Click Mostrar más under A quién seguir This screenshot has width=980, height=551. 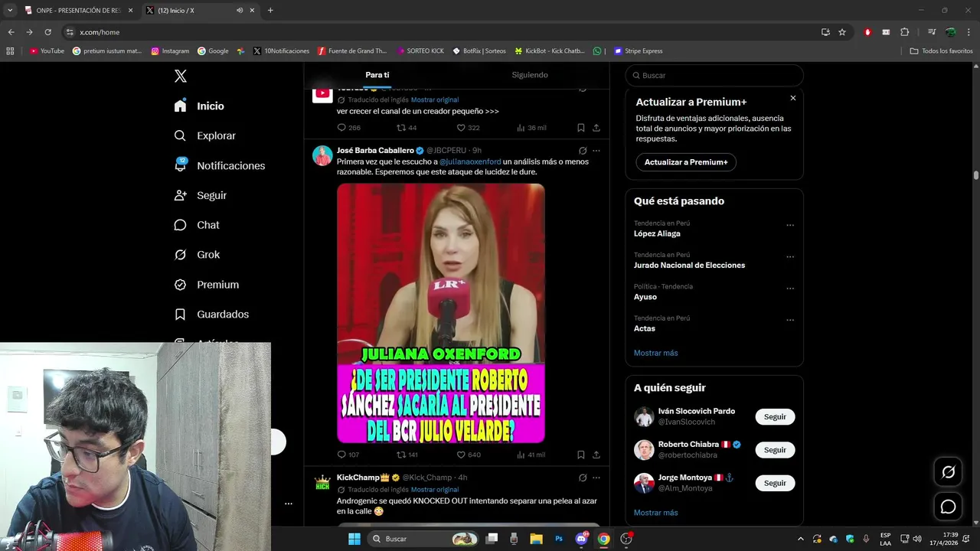point(656,513)
